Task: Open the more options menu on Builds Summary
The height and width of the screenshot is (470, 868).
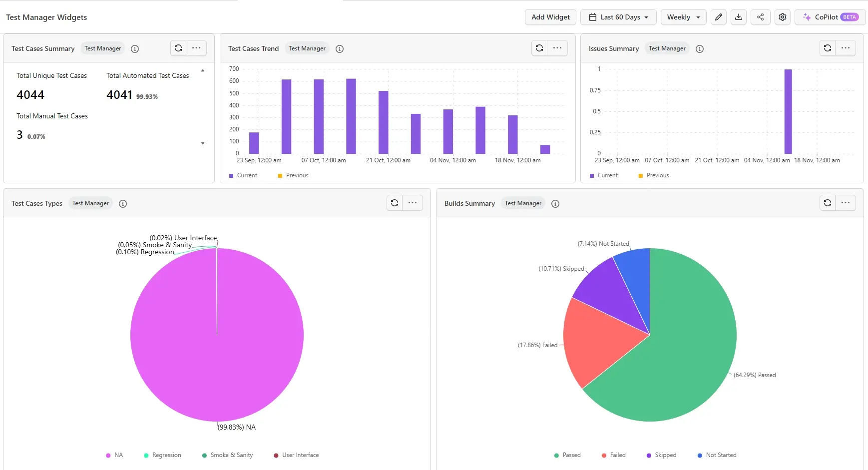Action: [x=845, y=203]
